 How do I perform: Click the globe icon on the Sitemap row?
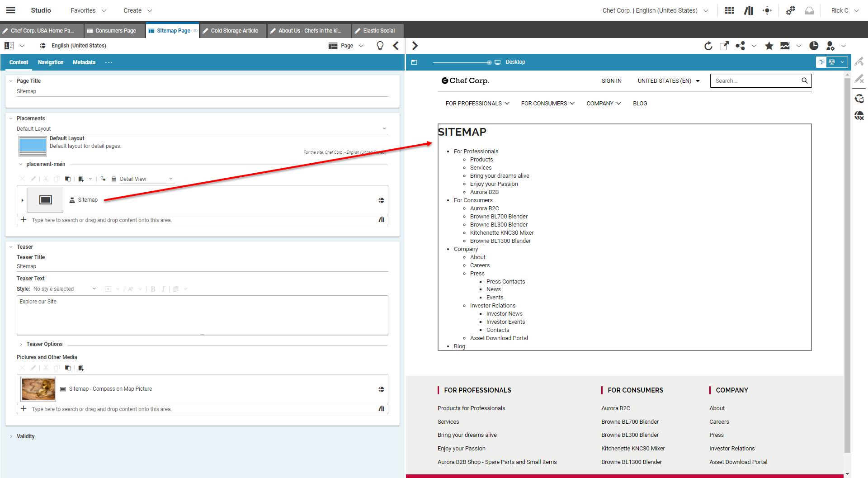click(x=381, y=200)
